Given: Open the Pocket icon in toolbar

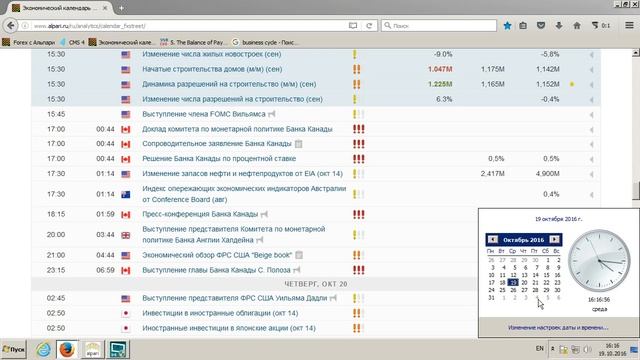Looking at the screenshot, I should point(541,26).
